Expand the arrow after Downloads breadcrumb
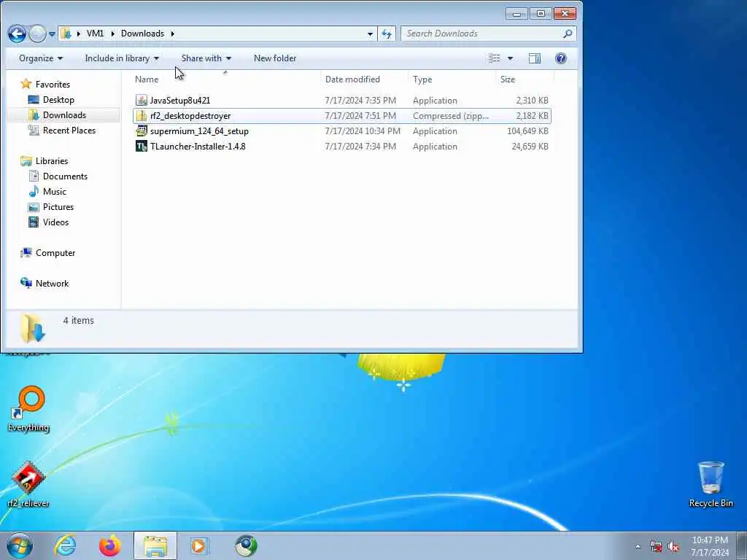This screenshot has width=747, height=560. (172, 34)
